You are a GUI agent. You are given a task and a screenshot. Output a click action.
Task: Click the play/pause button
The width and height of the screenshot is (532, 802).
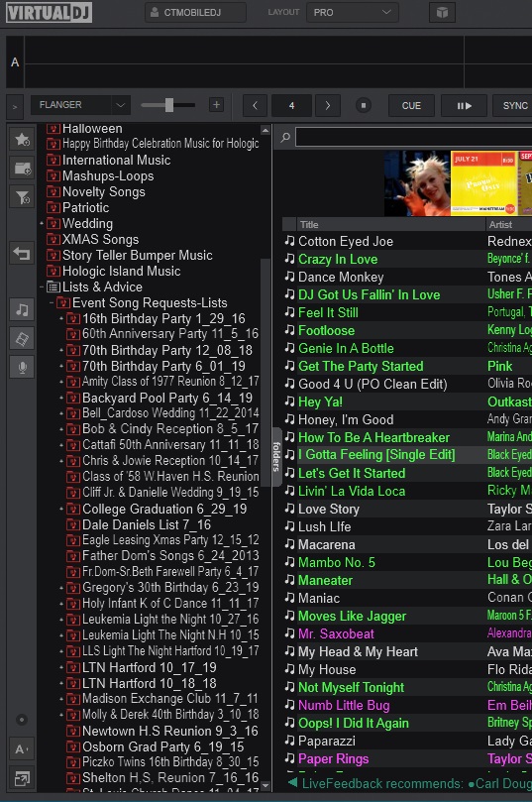click(x=464, y=105)
